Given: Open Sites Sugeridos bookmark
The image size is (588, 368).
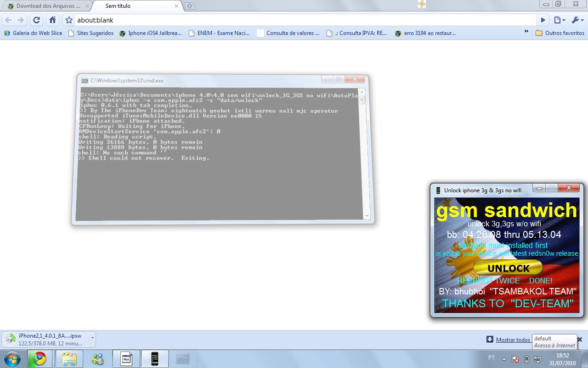Looking at the screenshot, I should [x=90, y=33].
